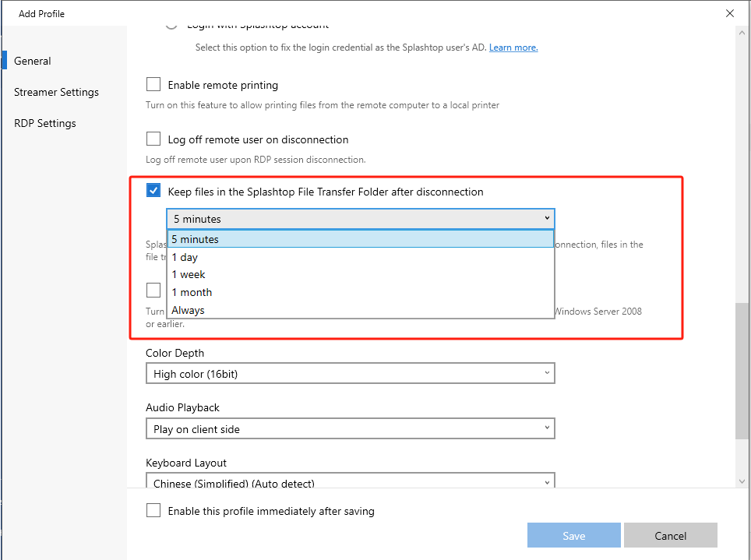The width and height of the screenshot is (751, 560).
Task: Open the RDP Settings tab
Action: [45, 123]
